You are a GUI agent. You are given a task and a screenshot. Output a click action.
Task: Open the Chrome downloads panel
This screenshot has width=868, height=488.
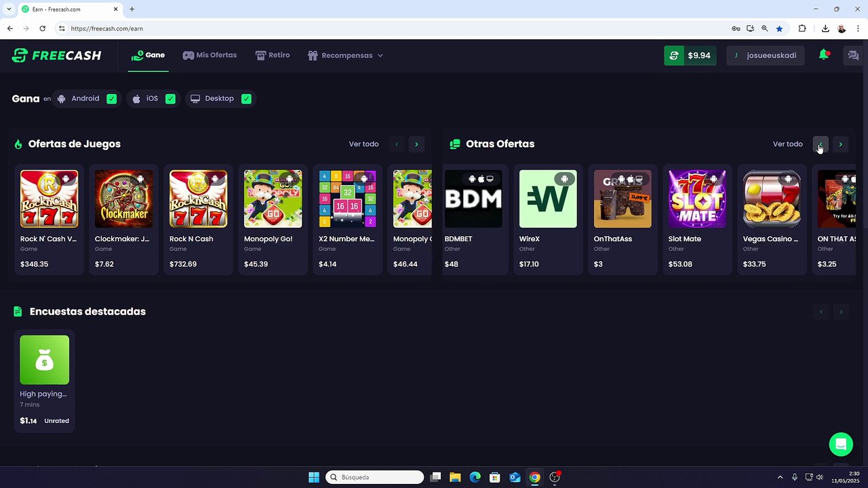tap(825, 28)
